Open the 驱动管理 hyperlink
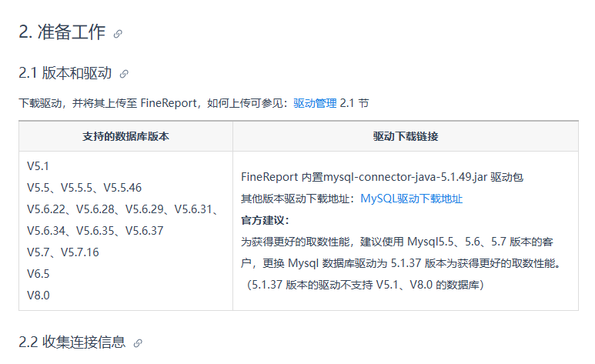 315,103
